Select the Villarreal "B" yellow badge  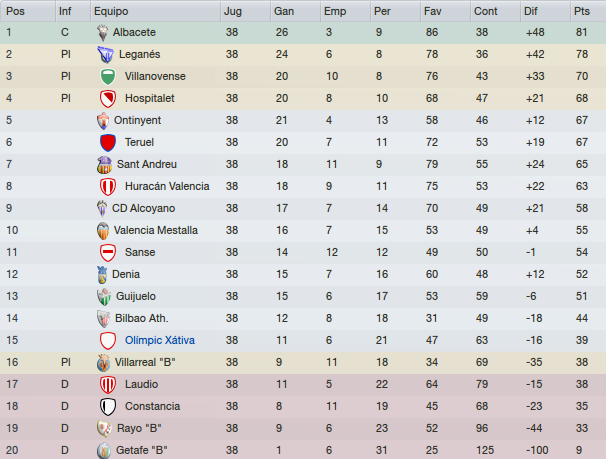(x=103, y=363)
